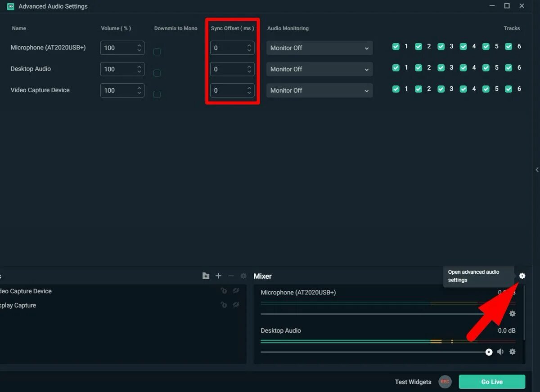Viewport: 540px width, 392px height.
Task: Uncheck track 1 for Video Capture Device
Action: [396, 89]
